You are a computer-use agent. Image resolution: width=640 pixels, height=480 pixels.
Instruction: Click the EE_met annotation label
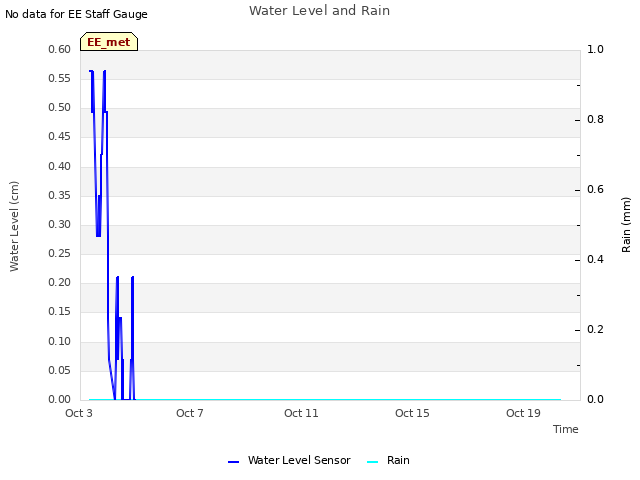tap(109, 42)
